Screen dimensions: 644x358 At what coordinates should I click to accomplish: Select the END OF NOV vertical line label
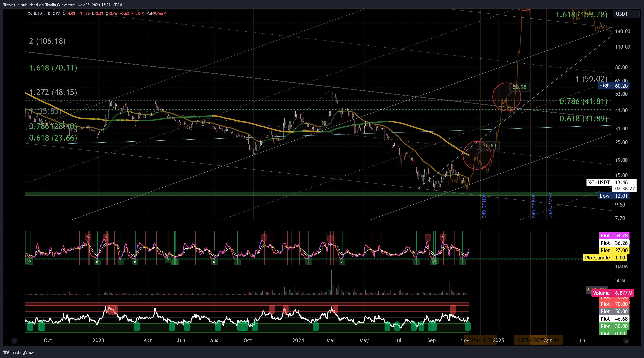pyautogui.click(x=484, y=206)
